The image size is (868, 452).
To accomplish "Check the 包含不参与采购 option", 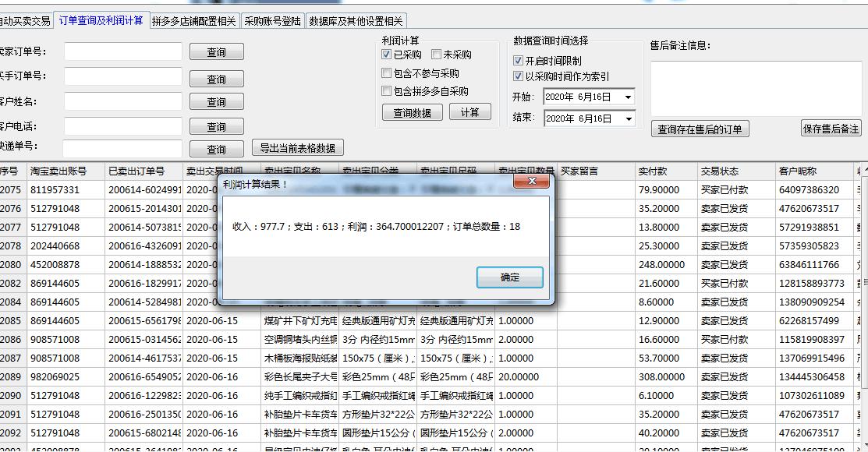I will click(x=386, y=73).
